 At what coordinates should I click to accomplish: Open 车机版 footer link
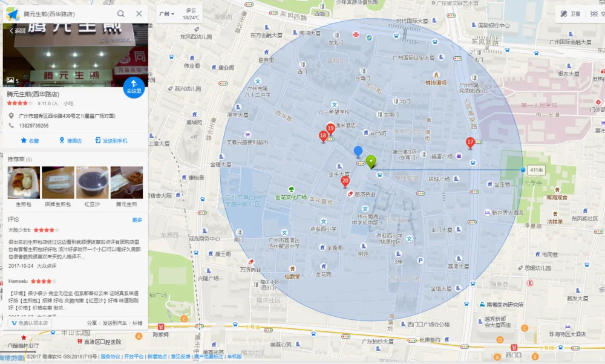234,357
